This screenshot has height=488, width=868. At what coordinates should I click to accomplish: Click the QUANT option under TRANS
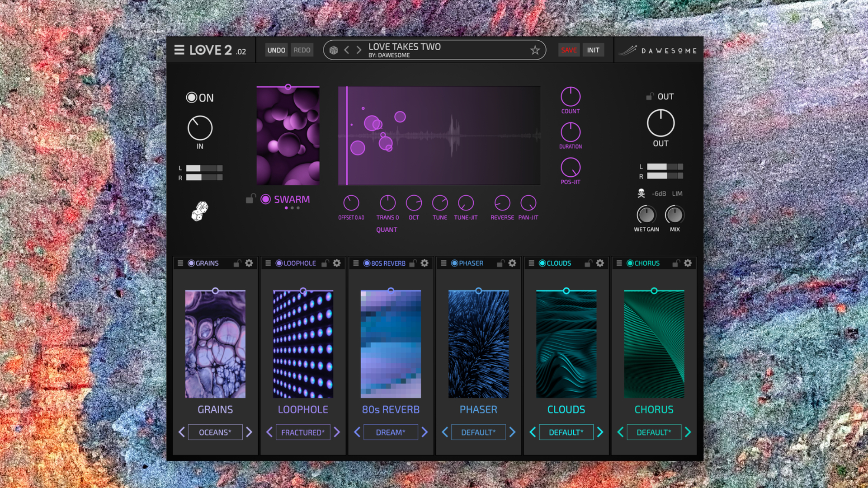pos(387,230)
